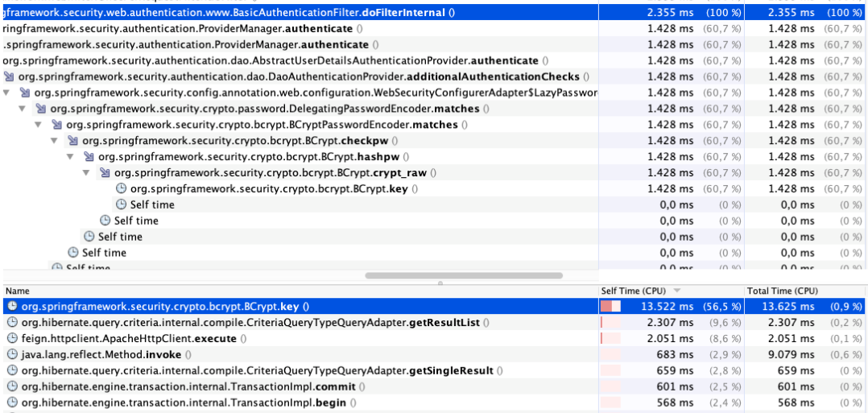The width and height of the screenshot is (868, 413).
Task: Click the clock icon beside TransactionImpl.begin
Action: (x=13, y=403)
